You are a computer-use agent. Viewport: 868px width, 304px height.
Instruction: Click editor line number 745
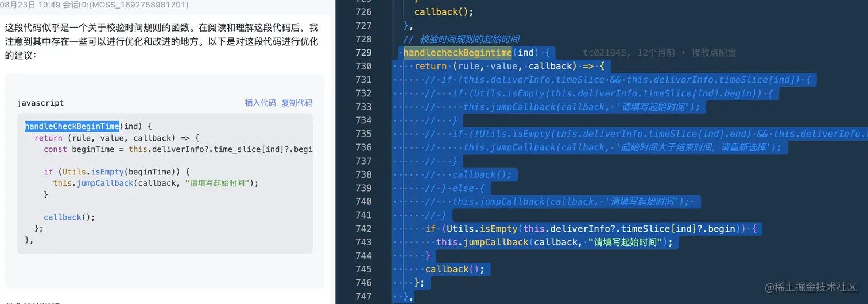point(364,270)
